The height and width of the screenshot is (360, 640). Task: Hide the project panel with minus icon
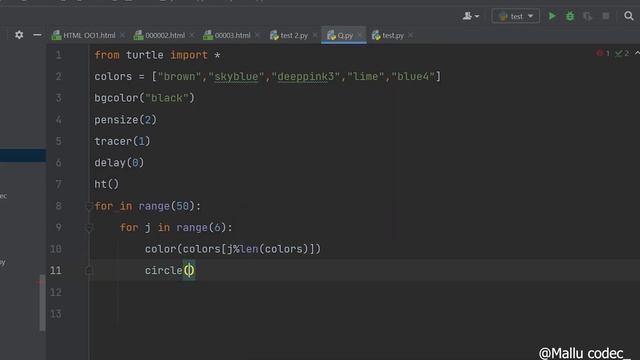37,35
